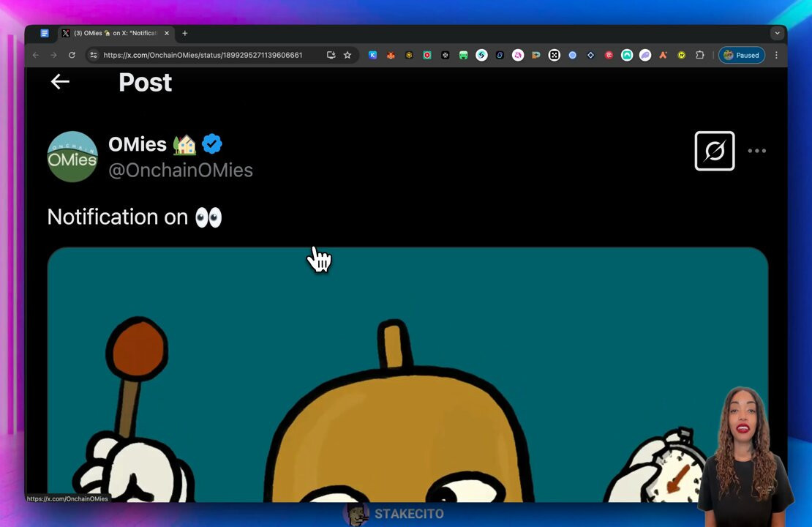
Task: Open the green face extension icon
Action: (x=464, y=55)
